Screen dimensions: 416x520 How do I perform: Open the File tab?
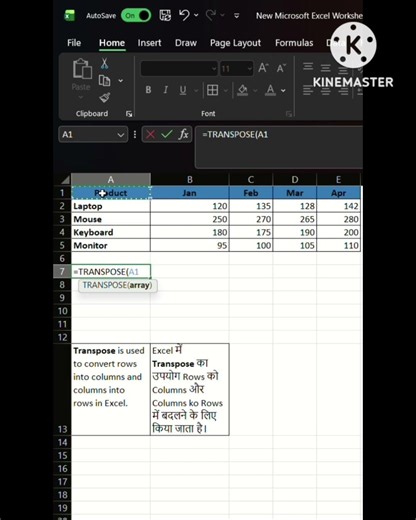pyautogui.click(x=74, y=43)
